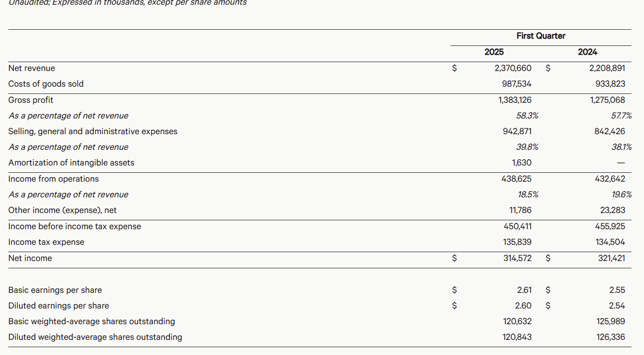Select the 120,632 basic shares value
Image resolution: width=644 pixels, height=355 pixels.
(x=517, y=322)
